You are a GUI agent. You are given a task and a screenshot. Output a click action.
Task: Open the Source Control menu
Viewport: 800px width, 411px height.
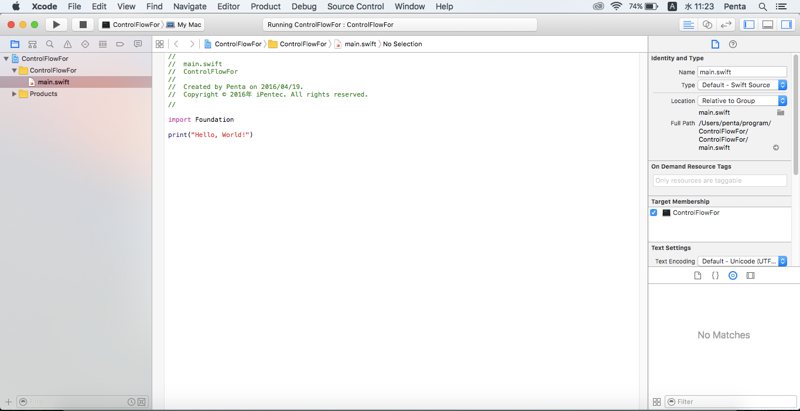tap(356, 7)
